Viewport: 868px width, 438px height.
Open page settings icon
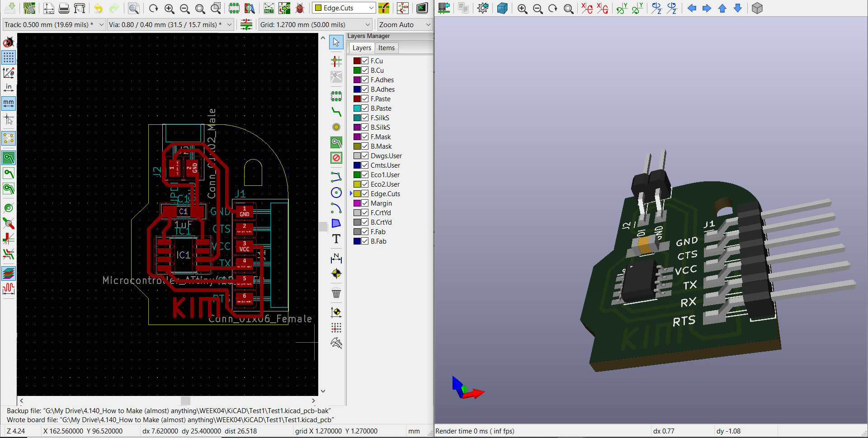[x=48, y=8]
